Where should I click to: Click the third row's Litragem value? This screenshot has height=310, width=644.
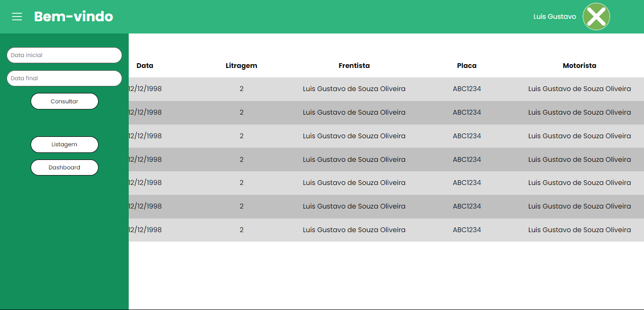241,136
